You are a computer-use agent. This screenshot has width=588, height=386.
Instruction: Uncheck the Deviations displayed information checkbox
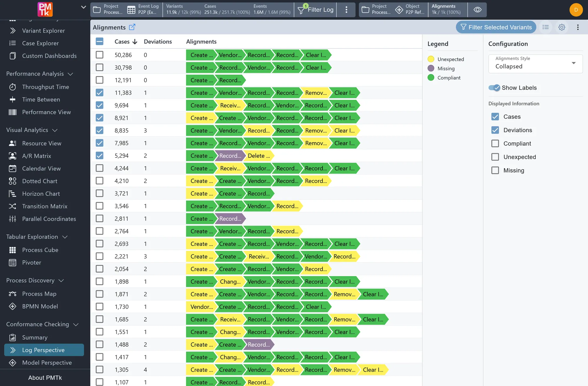pyautogui.click(x=495, y=130)
